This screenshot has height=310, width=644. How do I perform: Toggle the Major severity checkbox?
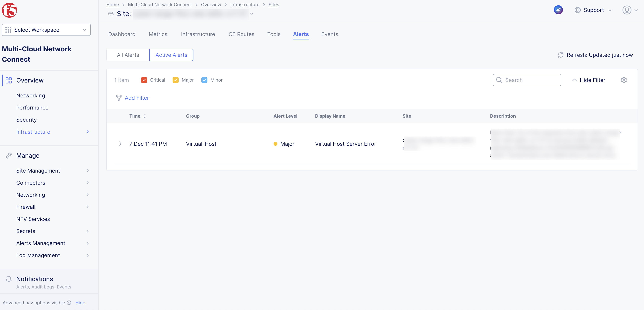pos(175,80)
